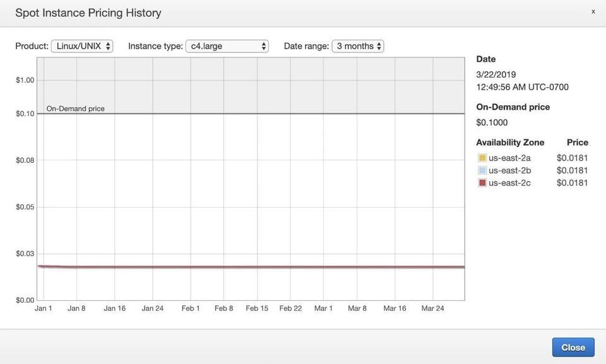Click the Mar 24 marker on the time axis

(x=432, y=308)
